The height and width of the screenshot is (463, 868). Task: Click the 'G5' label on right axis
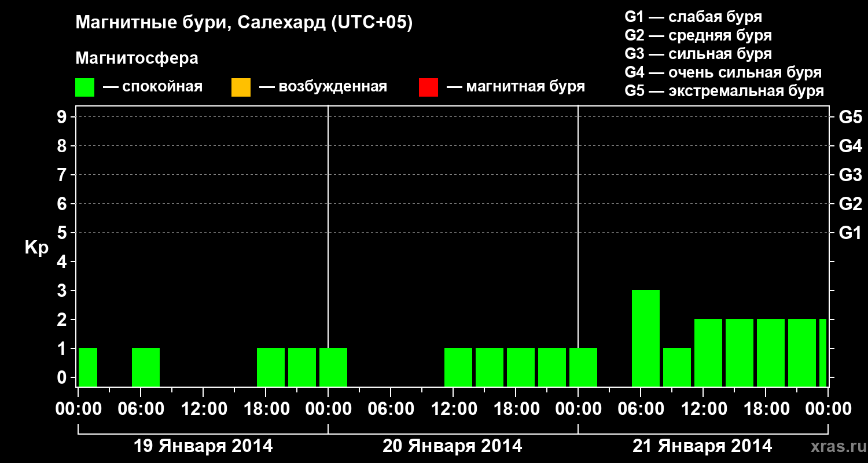pos(850,117)
